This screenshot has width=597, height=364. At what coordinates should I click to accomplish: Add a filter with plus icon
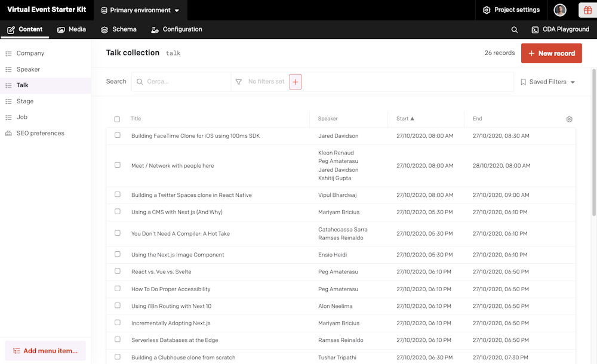tap(295, 82)
